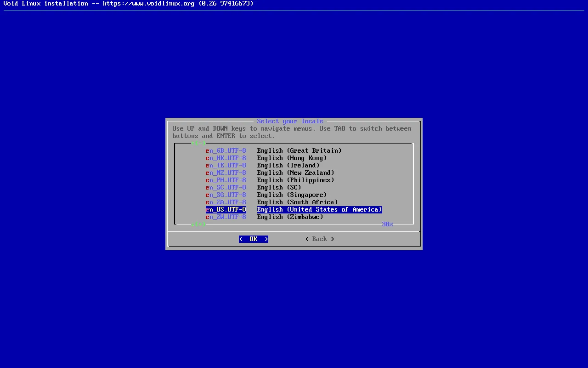This screenshot has width=588, height=368.
Task: Select the en_NZ.UTF-8 locale tag
Action: tap(226, 173)
